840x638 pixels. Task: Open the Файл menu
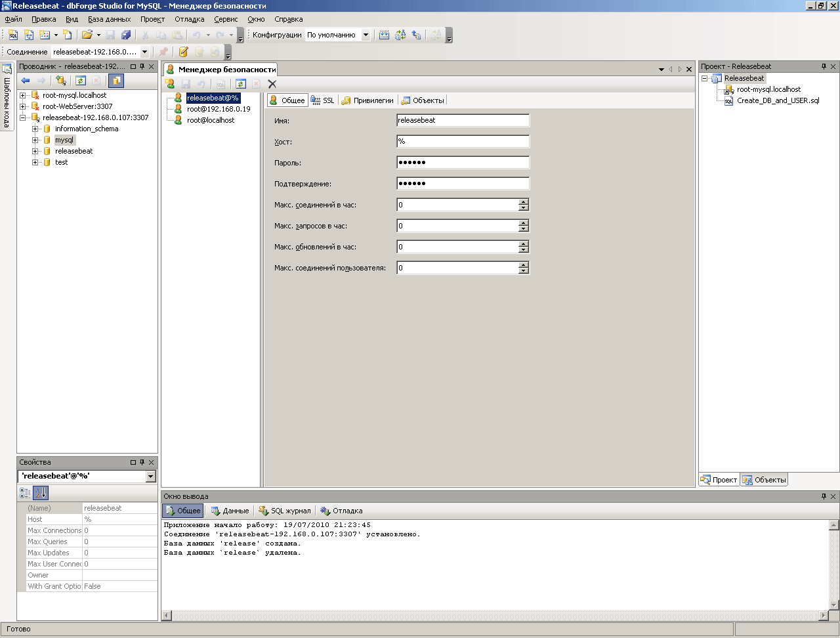tap(14, 19)
